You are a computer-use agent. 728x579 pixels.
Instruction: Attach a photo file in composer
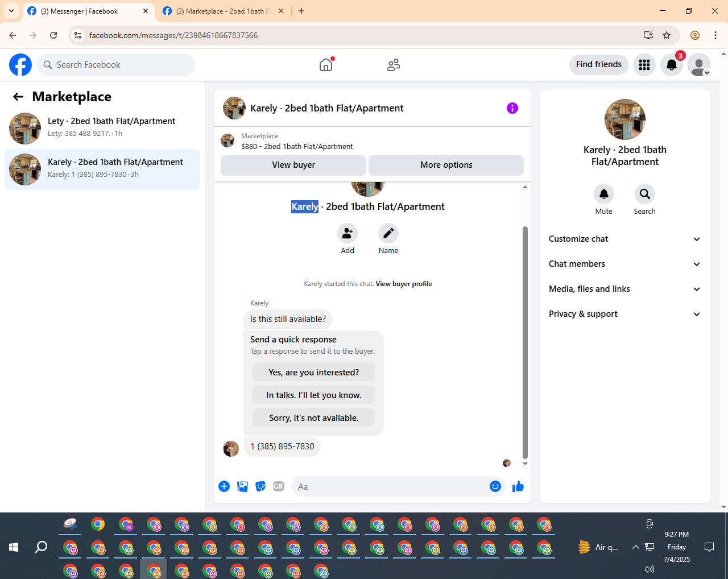(x=242, y=486)
